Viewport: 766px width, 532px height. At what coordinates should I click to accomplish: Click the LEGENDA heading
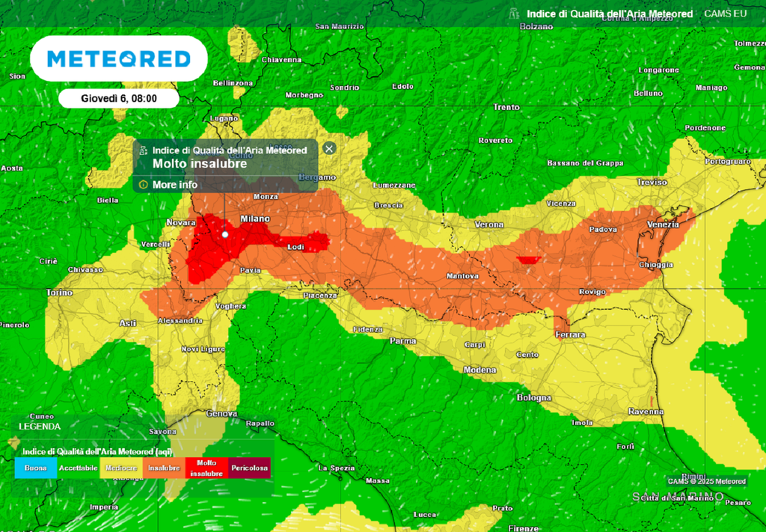pos(40,426)
